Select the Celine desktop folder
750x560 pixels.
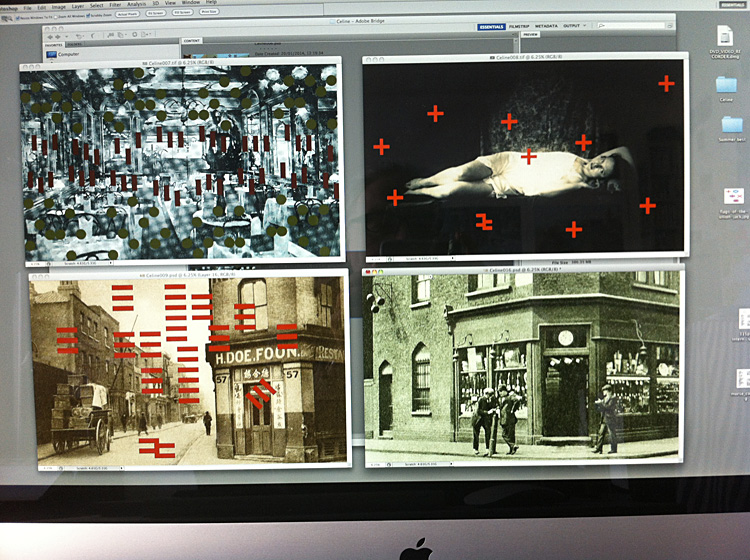click(x=726, y=89)
